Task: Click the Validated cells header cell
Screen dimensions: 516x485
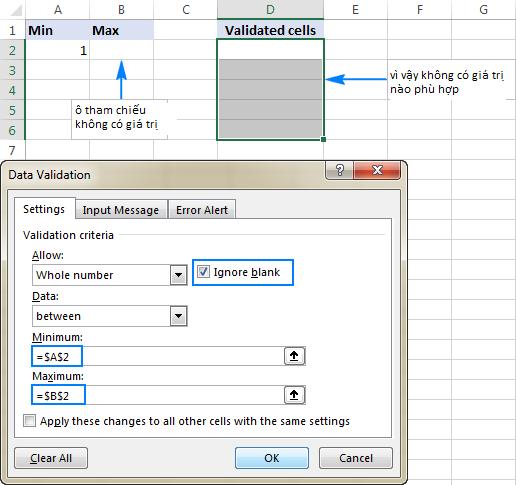Action: pyautogui.click(x=270, y=30)
